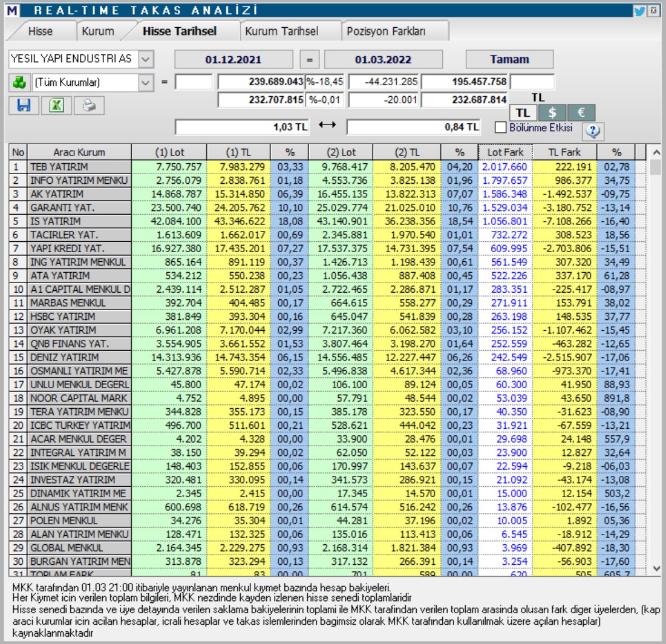The height and width of the screenshot is (644, 666).
Task: Switch to Kurum Tarihsel tab
Action: click(282, 31)
